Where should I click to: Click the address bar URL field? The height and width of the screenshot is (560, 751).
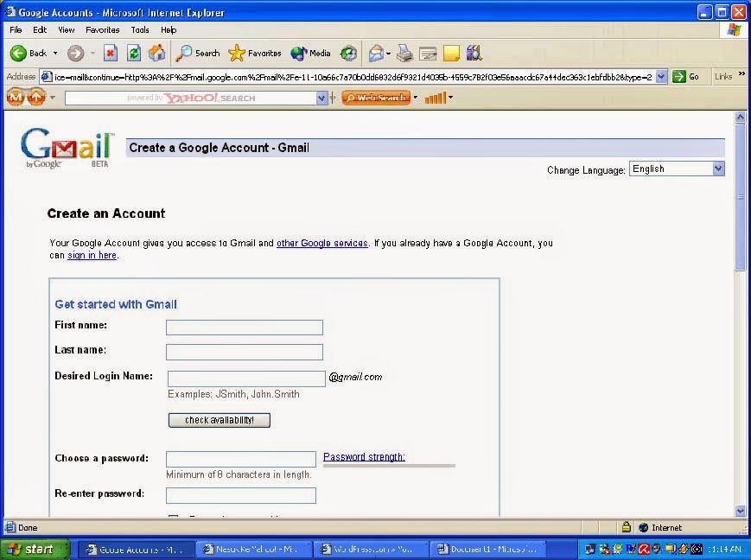353,77
